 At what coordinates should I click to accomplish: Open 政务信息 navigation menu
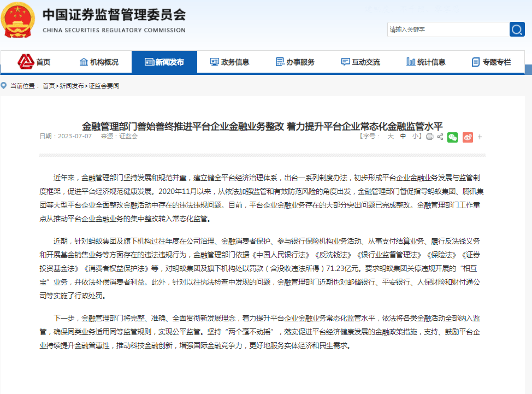(x=229, y=62)
